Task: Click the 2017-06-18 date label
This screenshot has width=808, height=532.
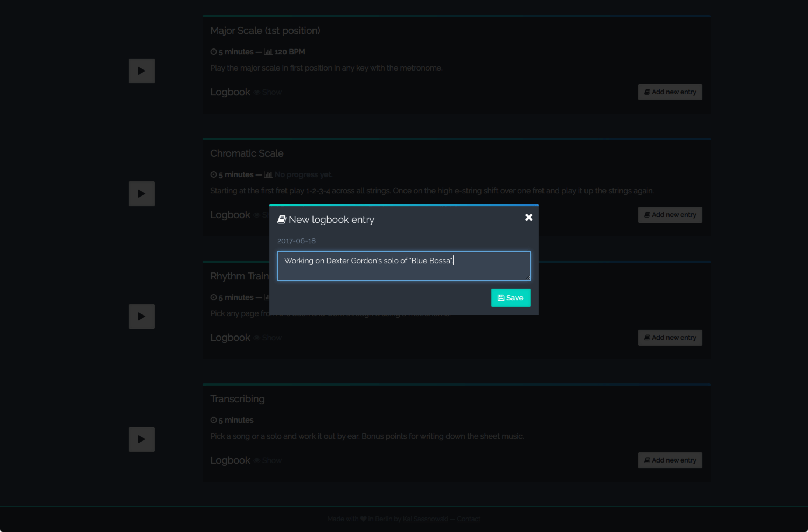Action: tap(296, 241)
